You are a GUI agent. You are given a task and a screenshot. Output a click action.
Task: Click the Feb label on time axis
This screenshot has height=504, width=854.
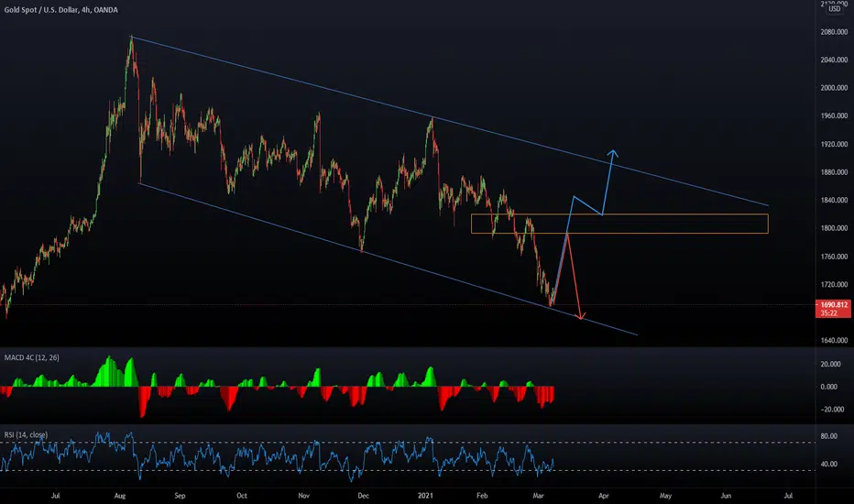pos(482,496)
